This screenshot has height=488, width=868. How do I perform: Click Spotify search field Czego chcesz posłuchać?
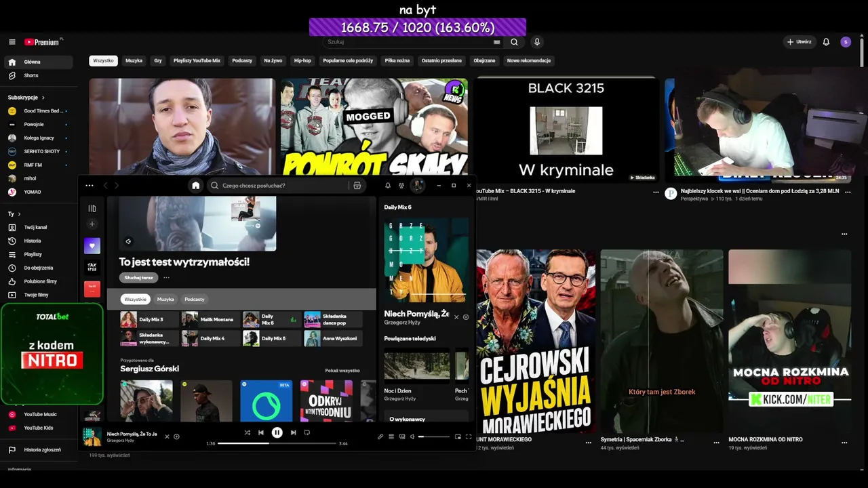tap(286, 185)
